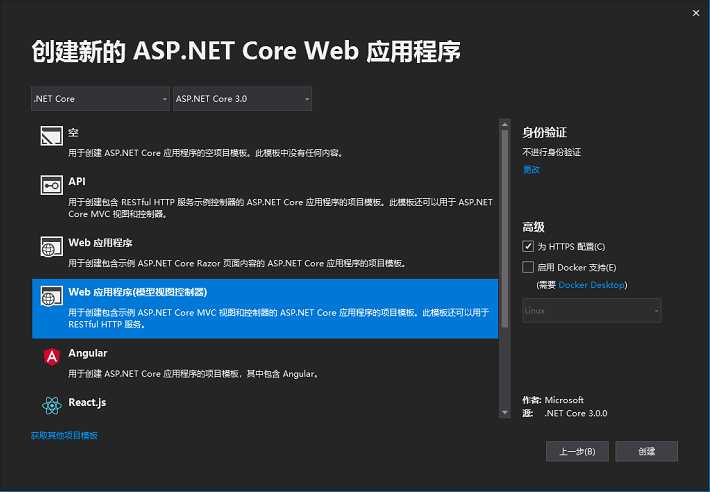Select Web 应用程序(模型视图控制器) title
The width and height of the screenshot is (710, 492).
pos(138,292)
